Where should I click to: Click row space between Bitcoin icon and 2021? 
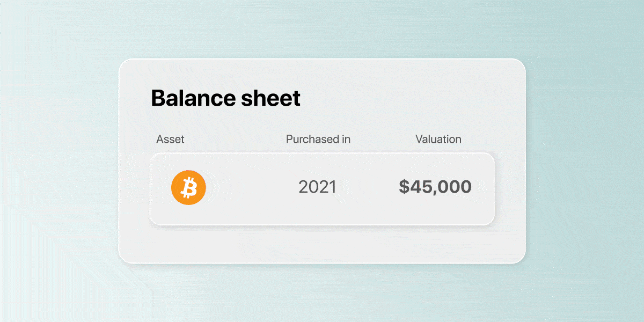252,188
